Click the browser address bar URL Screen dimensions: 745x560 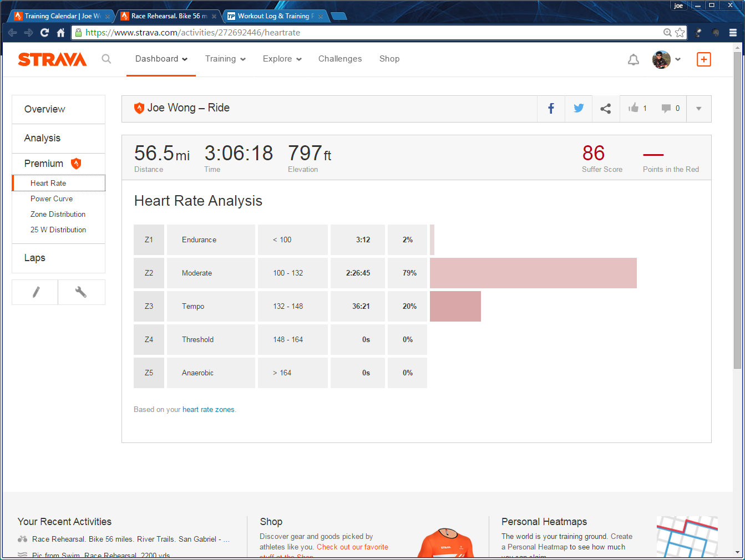(333, 33)
